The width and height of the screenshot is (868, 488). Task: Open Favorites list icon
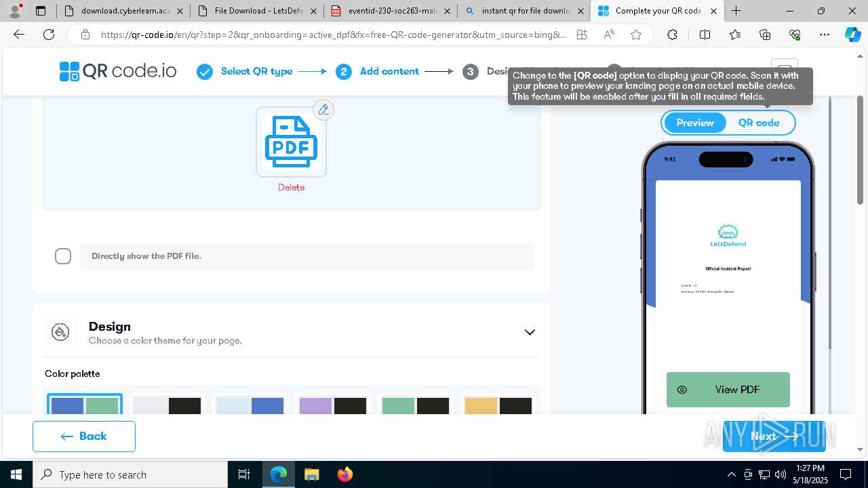pyautogui.click(x=735, y=35)
